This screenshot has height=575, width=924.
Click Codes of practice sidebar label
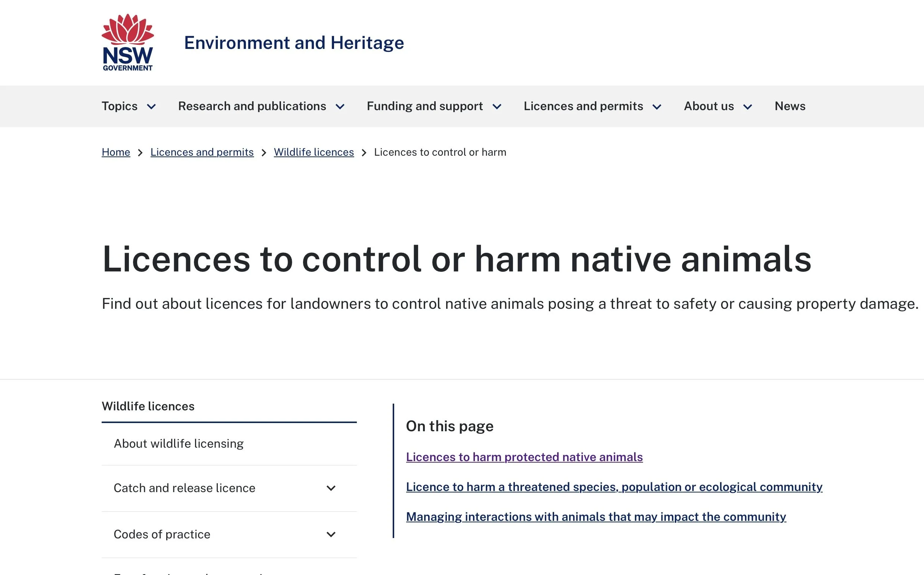click(162, 534)
